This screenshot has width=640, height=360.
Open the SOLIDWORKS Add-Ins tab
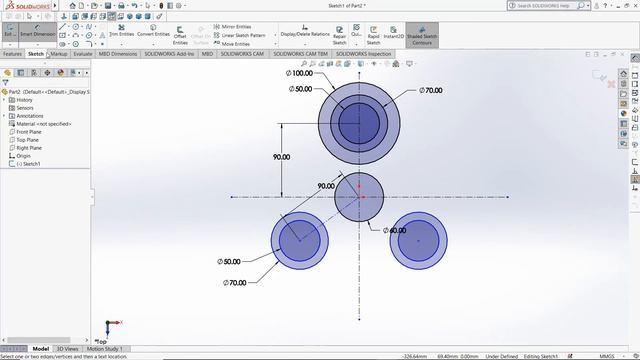click(x=169, y=54)
